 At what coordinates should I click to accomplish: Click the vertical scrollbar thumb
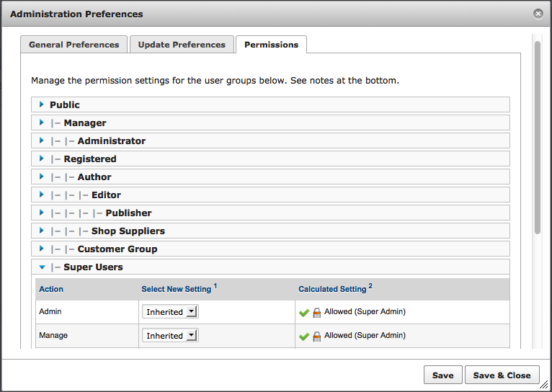point(537,137)
